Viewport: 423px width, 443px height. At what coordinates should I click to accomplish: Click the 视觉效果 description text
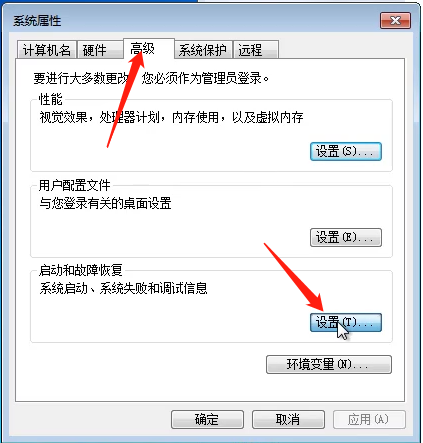point(171,117)
